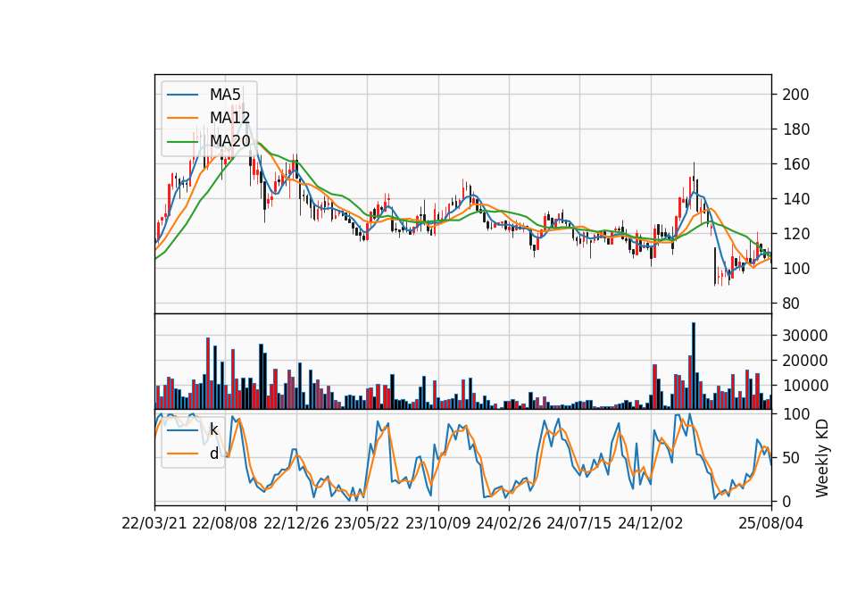Click the MA5 legend label
This screenshot has height=616, width=857.
(225, 95)
